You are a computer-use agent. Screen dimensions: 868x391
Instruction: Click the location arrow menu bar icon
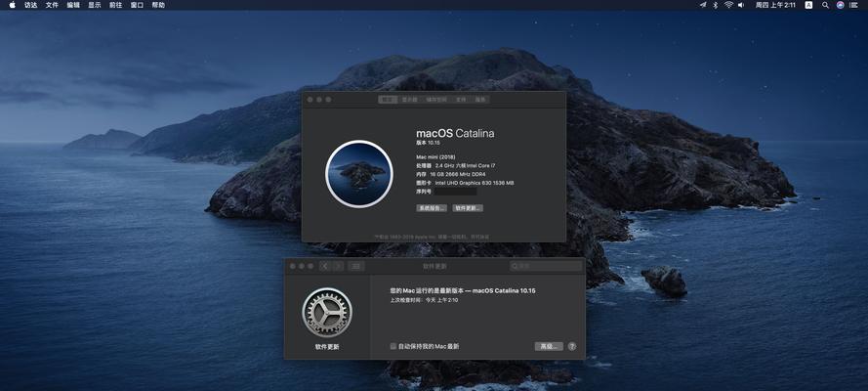[703, 5]
